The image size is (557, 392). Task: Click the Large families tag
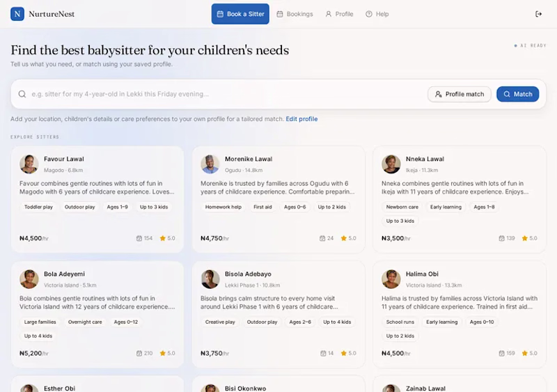pos(40,322)
